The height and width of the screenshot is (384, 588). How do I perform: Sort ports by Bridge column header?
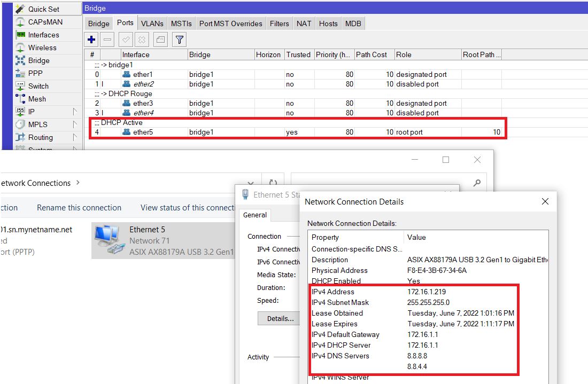tap(221, 54)
